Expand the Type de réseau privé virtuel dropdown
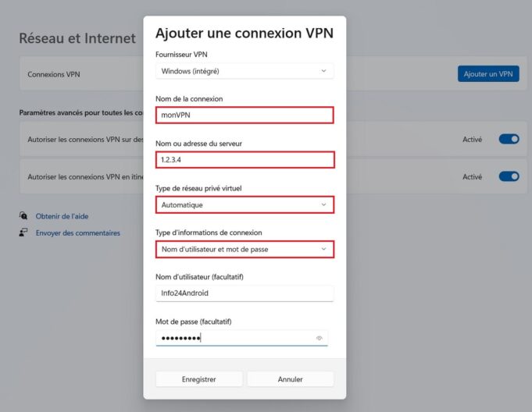Image resolution: width=532 pixels, height=412 pixels. [245, 204]
